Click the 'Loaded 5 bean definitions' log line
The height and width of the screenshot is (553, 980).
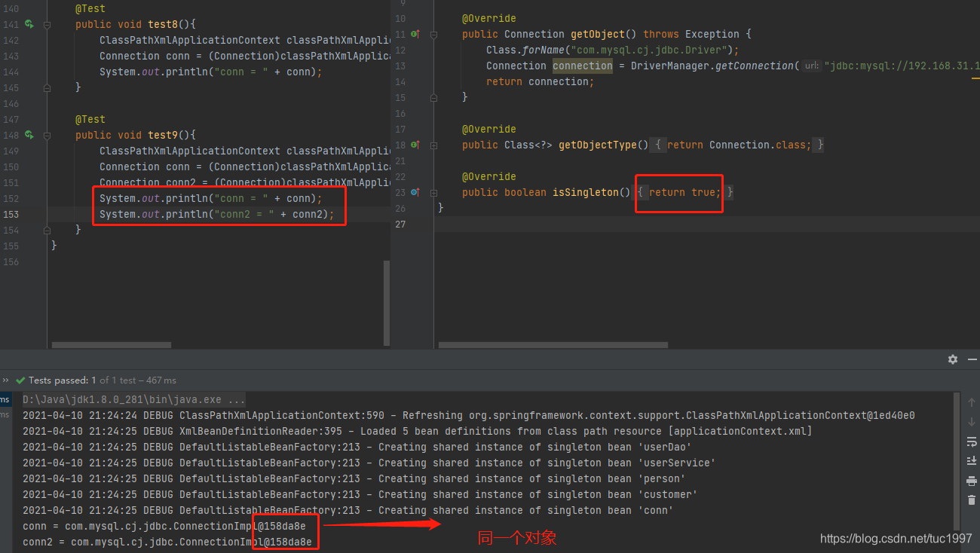[x=418, y=431]
